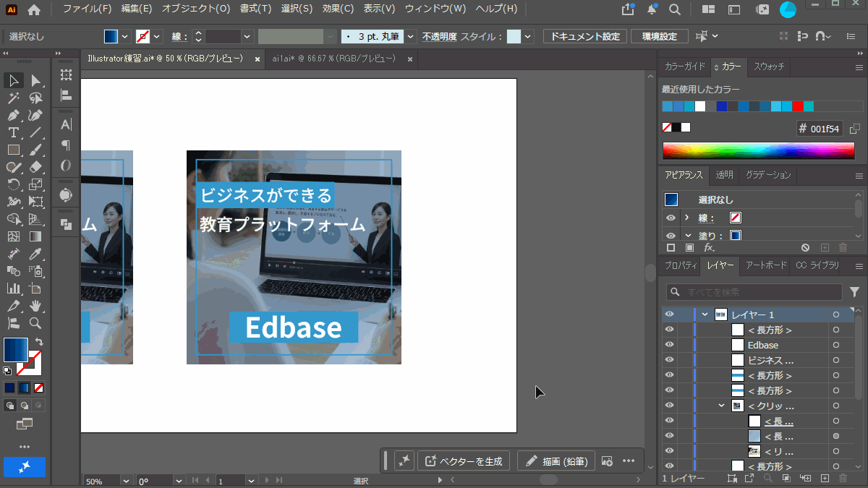
Task: Select the Type tool
Action: tap(14, 132)
